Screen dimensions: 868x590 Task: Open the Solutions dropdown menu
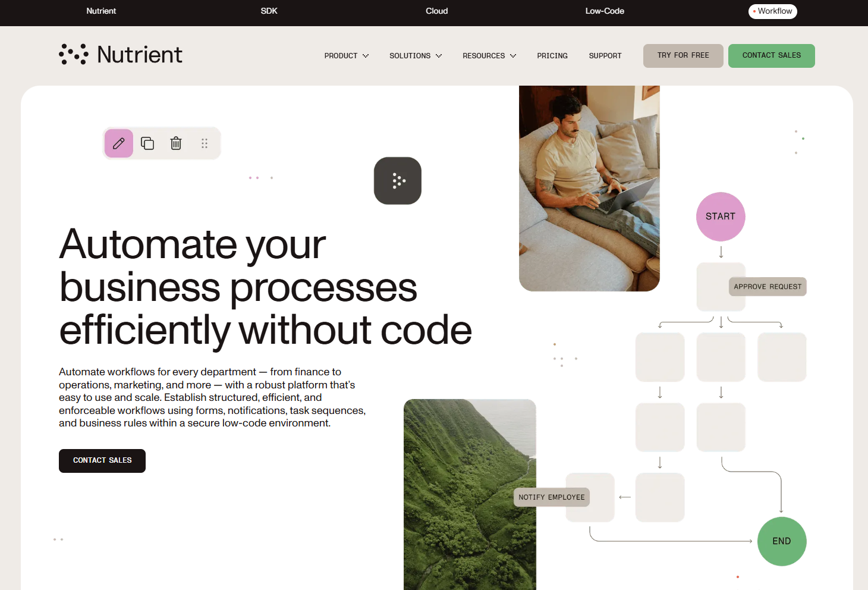click(416, 56)
